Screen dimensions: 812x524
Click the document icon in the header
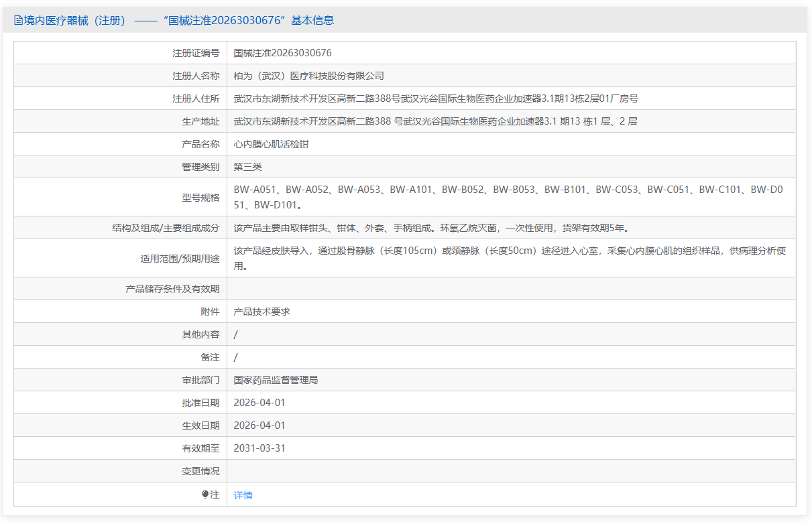[18, 21]
